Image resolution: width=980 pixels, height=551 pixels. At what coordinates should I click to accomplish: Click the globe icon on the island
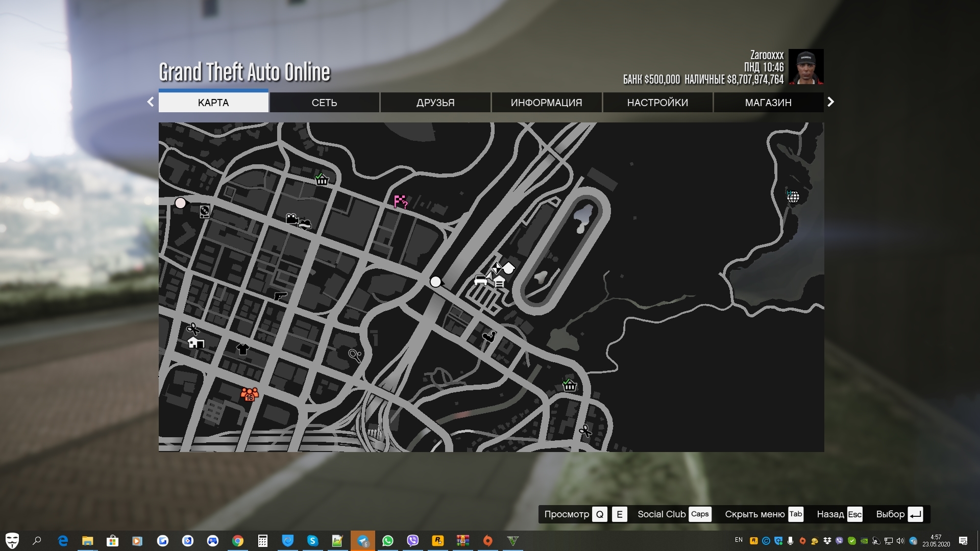(793, 197)
